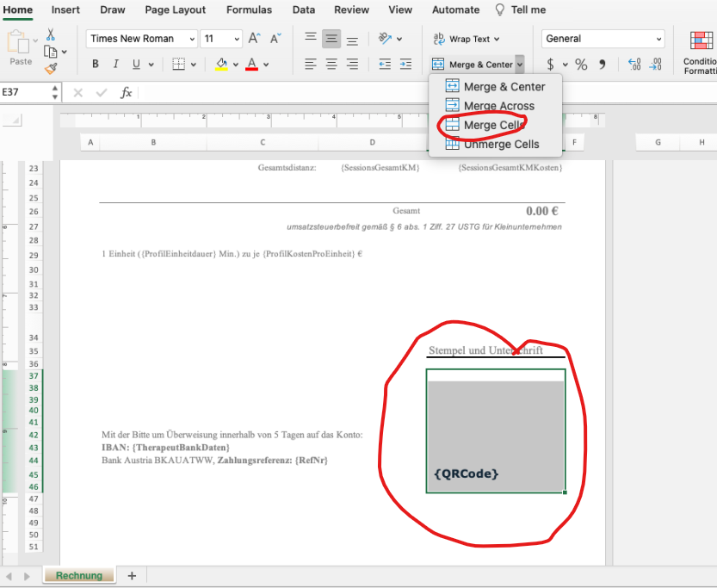Expand the Copy options arrow
Screen dimensions: 717x588
click(x=65, y=52)
